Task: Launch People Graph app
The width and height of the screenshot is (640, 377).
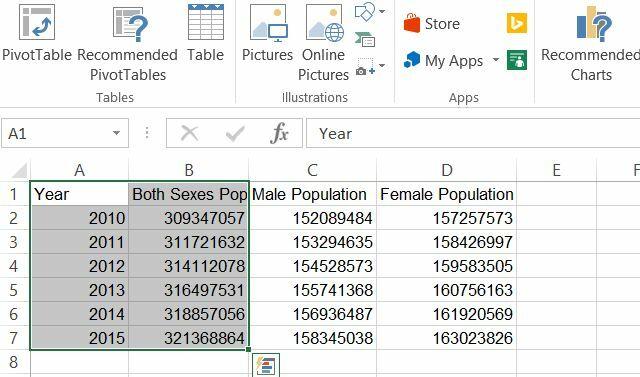Action: click(x=517, y=60)
